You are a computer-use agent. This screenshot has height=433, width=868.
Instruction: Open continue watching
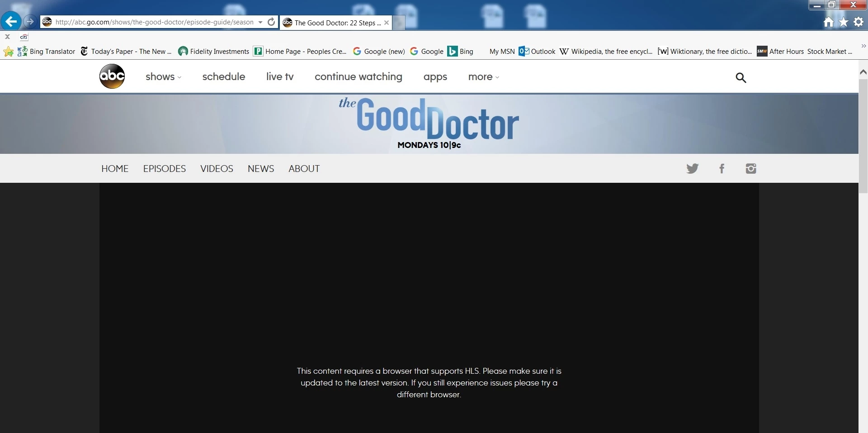click(x=359, y=77)
